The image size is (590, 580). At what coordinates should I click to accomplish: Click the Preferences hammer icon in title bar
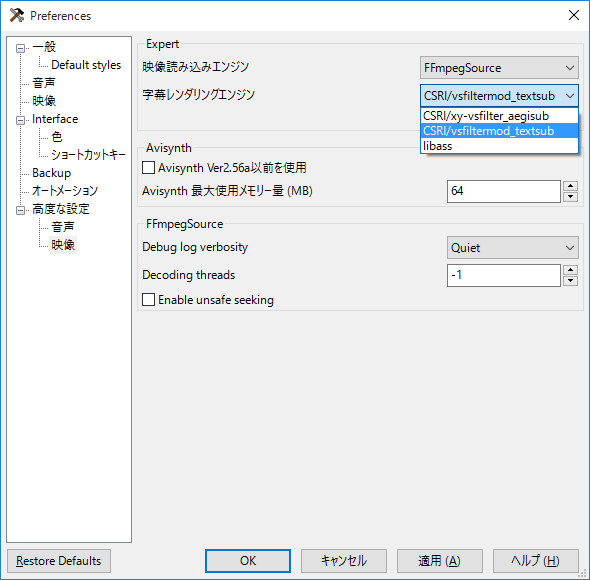tap(17, 15)
